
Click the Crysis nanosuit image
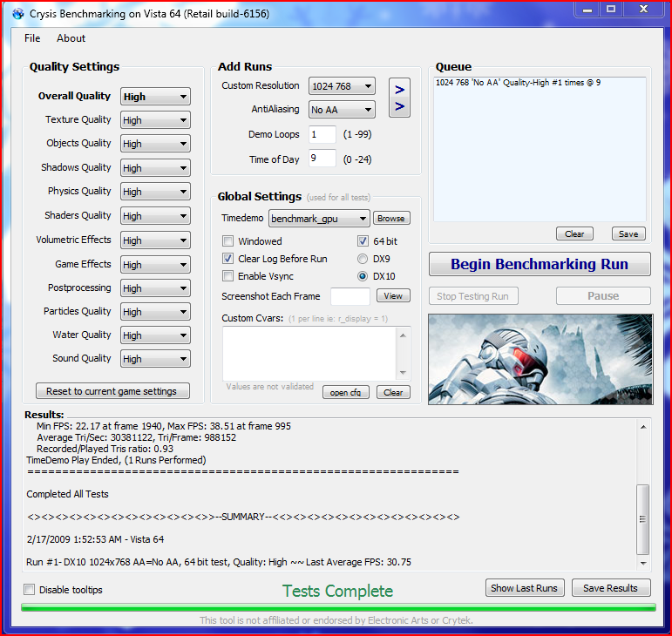point(540,359)
